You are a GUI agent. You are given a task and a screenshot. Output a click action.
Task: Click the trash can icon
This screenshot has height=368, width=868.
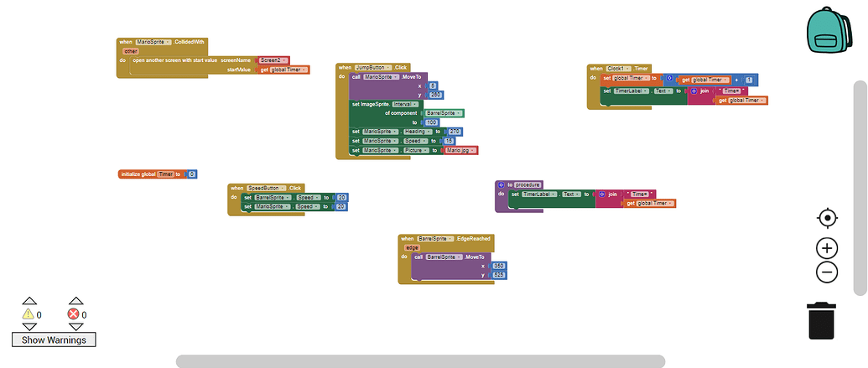coord(822,321)
